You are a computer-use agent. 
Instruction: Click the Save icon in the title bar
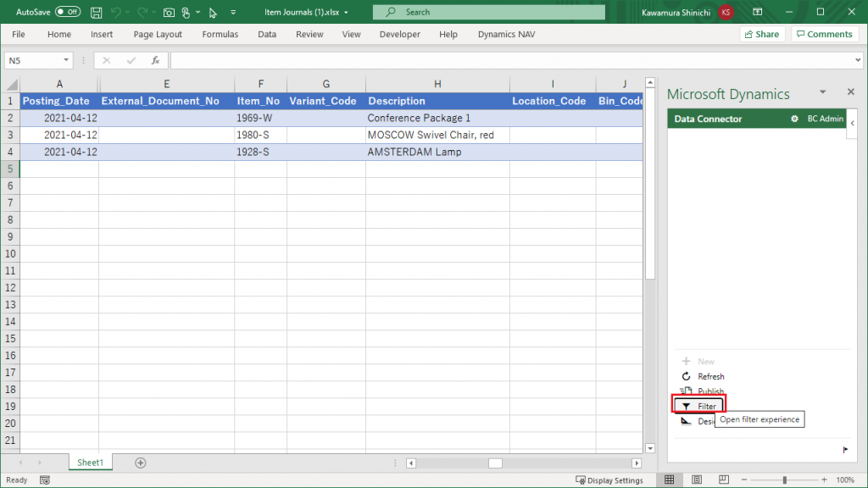coord(97,12)
